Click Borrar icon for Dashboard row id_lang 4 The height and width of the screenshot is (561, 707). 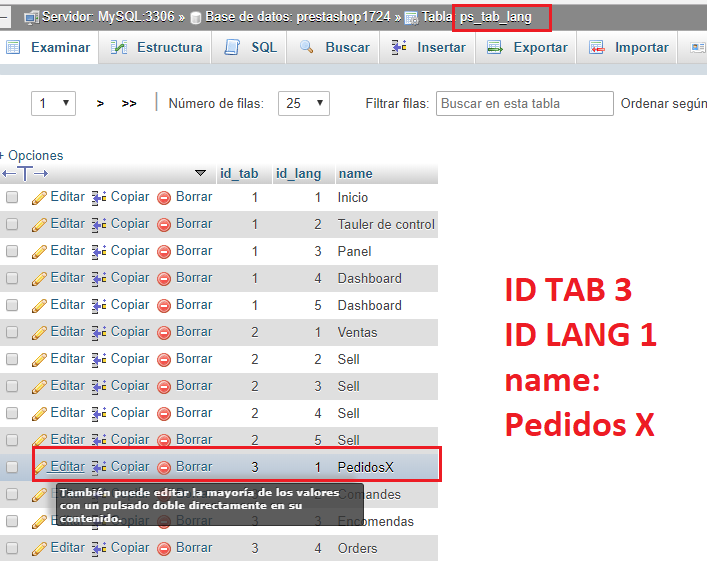(164, 279)
